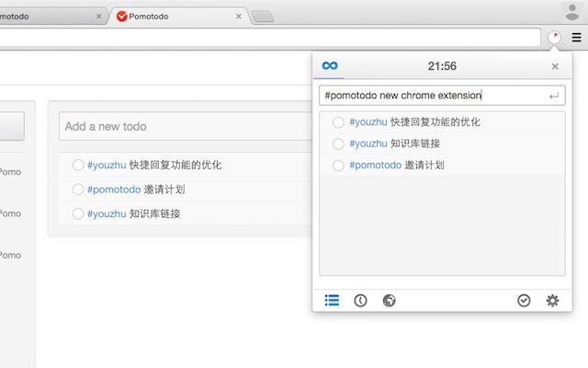This screenshot has height=368, width=588.
Task: Check off '#youzhu 知识库链接' in popup
Action: pos(338,144)
